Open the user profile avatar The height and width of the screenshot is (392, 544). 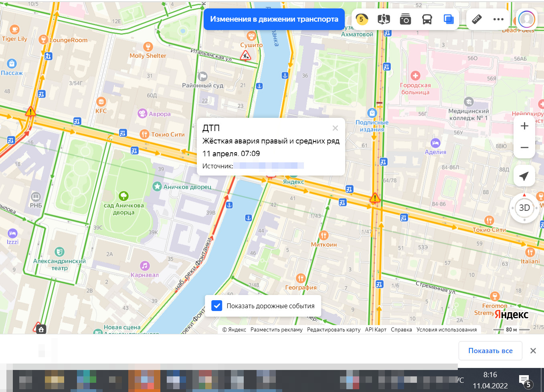[526, 19]
